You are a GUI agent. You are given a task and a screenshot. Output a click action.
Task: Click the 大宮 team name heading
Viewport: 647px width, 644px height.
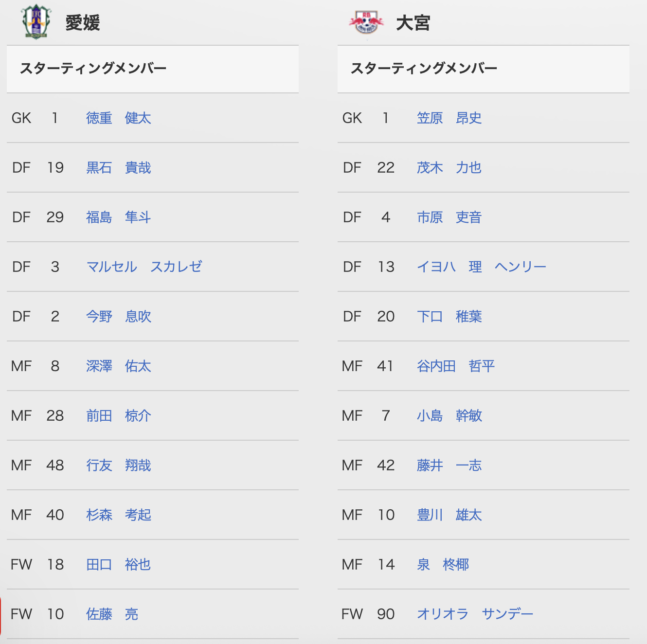tap(413, 23)
